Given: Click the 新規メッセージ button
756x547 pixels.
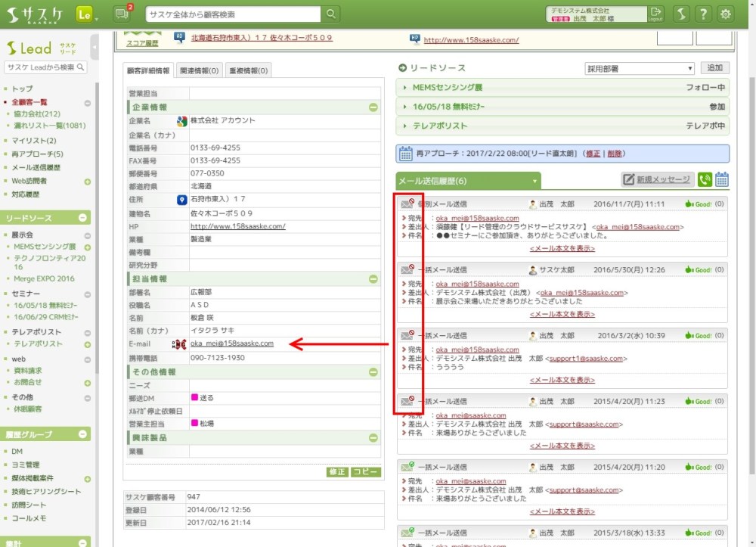Looking at the screenshot, I should pyautogui.click(x=656, y=179).
